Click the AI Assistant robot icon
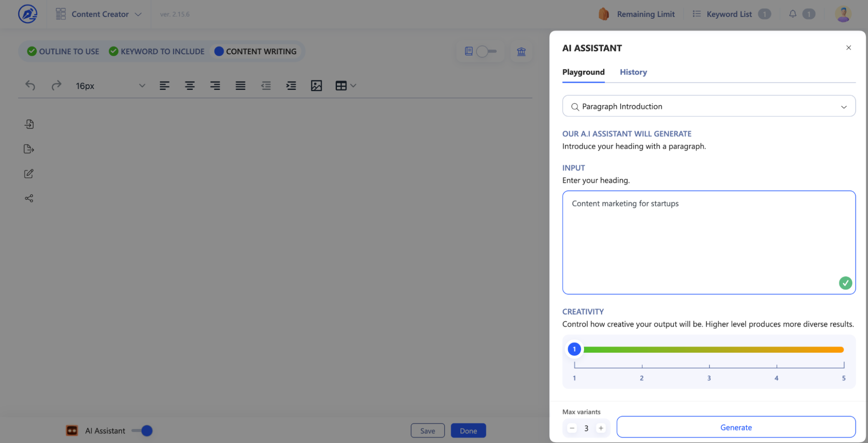 pos(72,430)
